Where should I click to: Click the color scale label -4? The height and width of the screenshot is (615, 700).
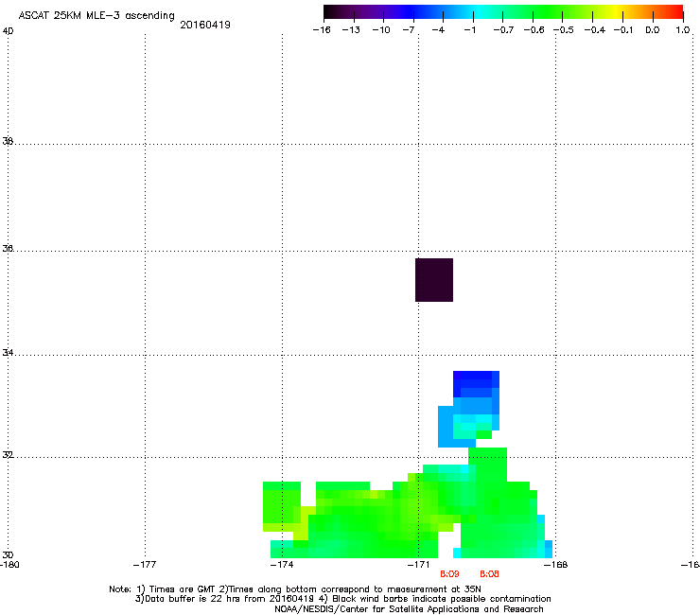[438, 30]
